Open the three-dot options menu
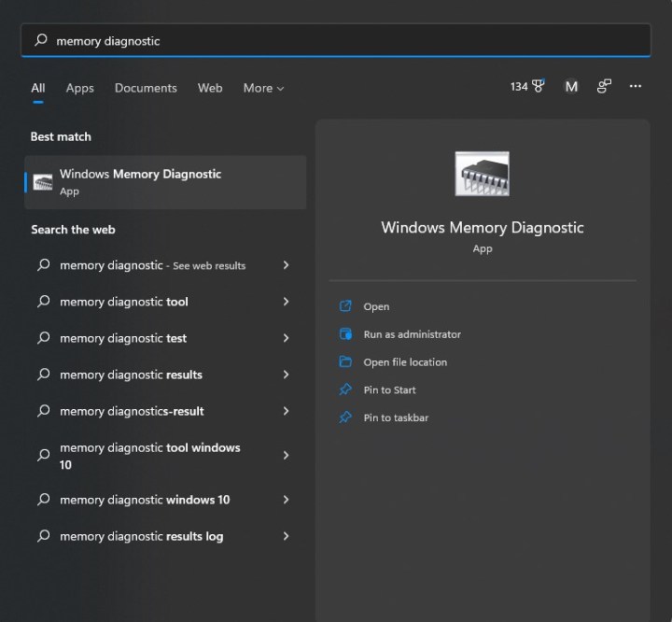The height and width of the screenshot is (622, 672). pyautogui.click(x=636, y=87)
